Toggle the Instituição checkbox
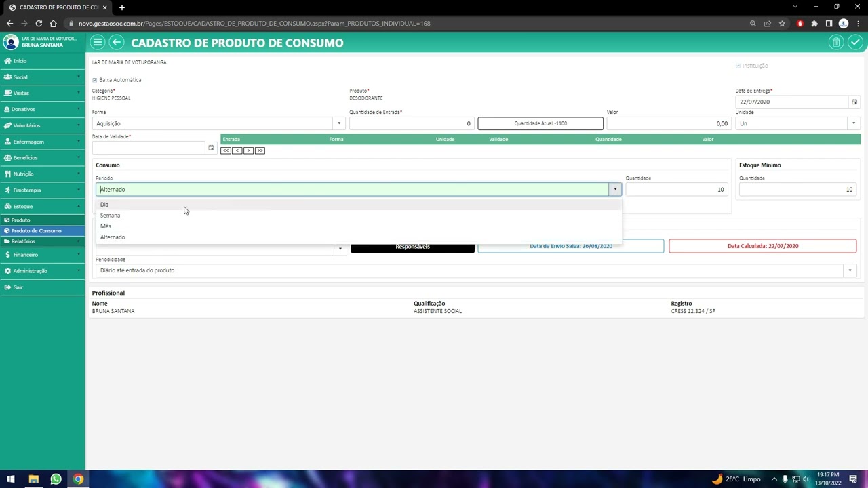The width and height of the screenshot is (868, 488). (738, 66)
